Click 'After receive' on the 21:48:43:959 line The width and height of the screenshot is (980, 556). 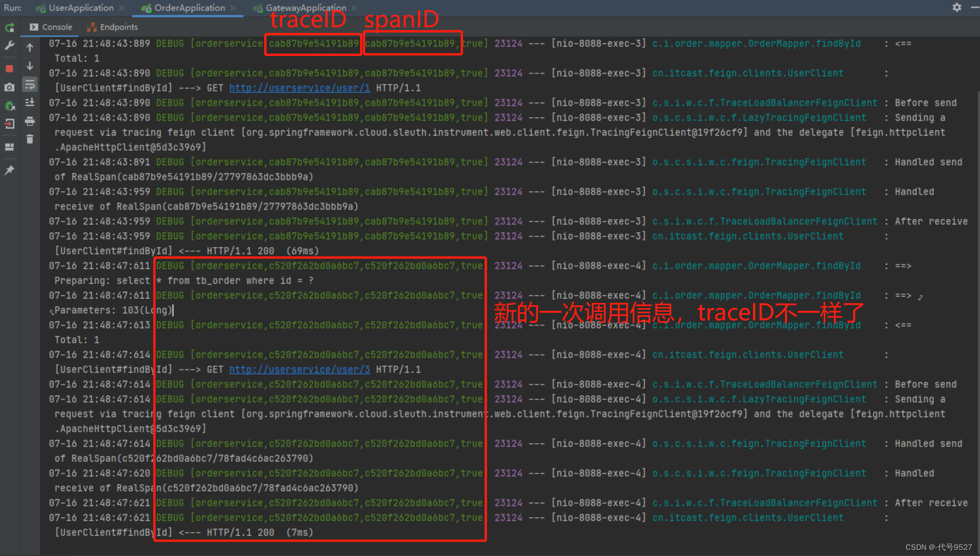(931, 221)
